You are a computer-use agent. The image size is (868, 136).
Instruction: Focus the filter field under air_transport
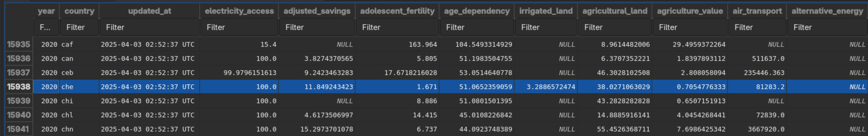[757, 27]
